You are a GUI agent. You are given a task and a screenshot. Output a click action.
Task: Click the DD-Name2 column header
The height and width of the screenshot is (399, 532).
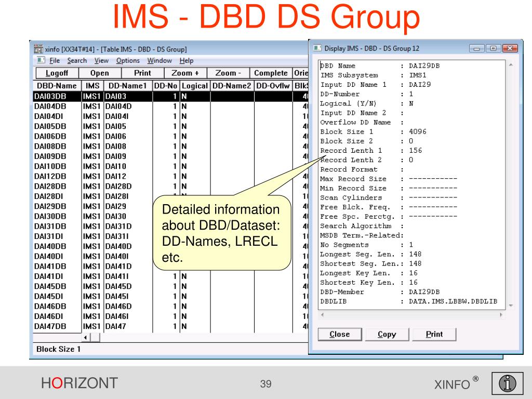click(x=232, y=86)
